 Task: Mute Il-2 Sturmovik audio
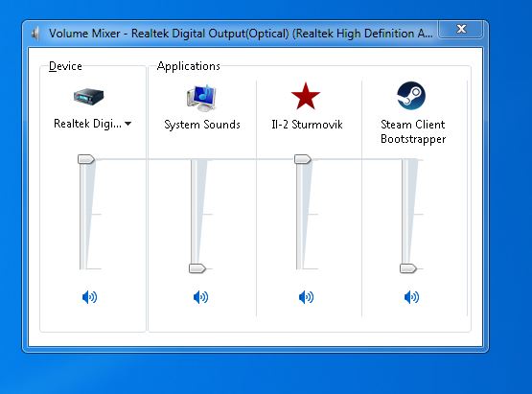[x=306, y=297]
